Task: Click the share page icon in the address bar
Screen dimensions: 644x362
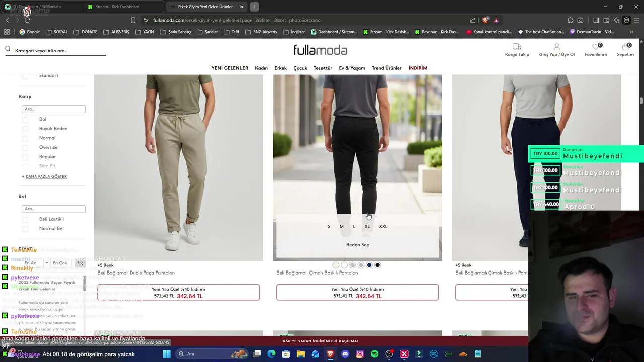Action: (473, 20)
